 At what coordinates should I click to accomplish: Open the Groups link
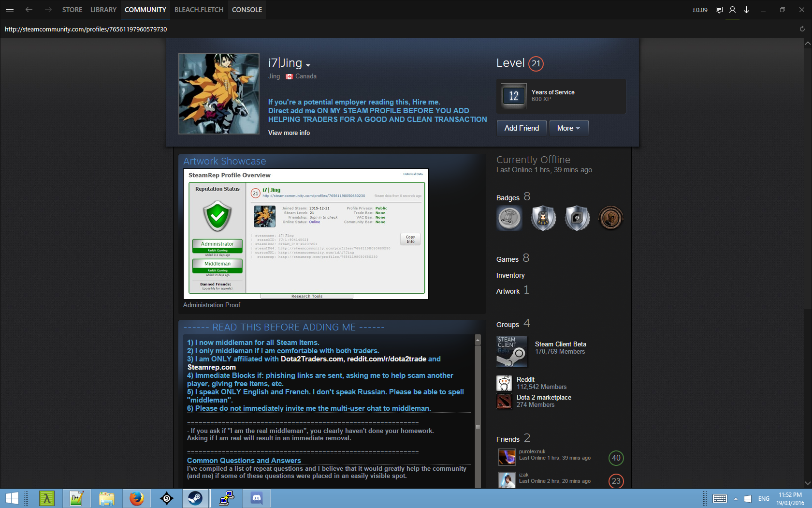point(507,324)
